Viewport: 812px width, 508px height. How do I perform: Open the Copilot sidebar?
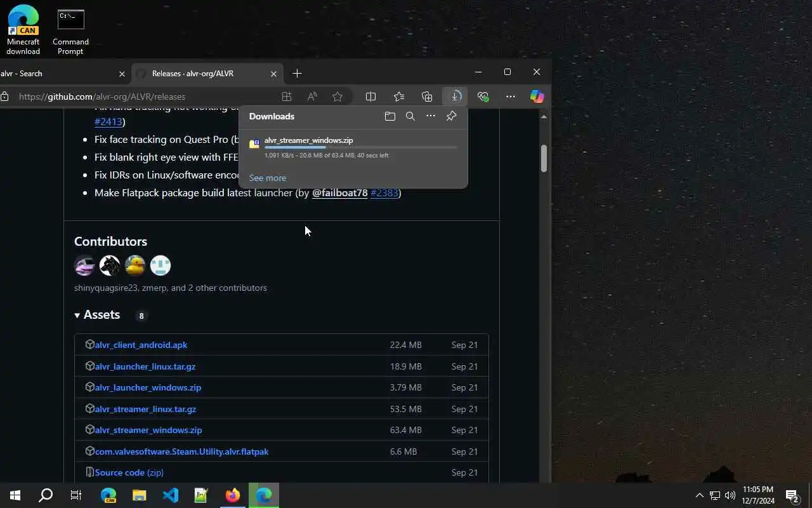(x=537, y=97)
